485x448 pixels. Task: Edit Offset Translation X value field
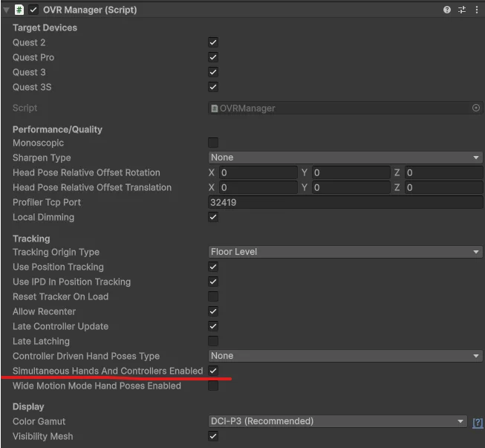click(258, 187)
